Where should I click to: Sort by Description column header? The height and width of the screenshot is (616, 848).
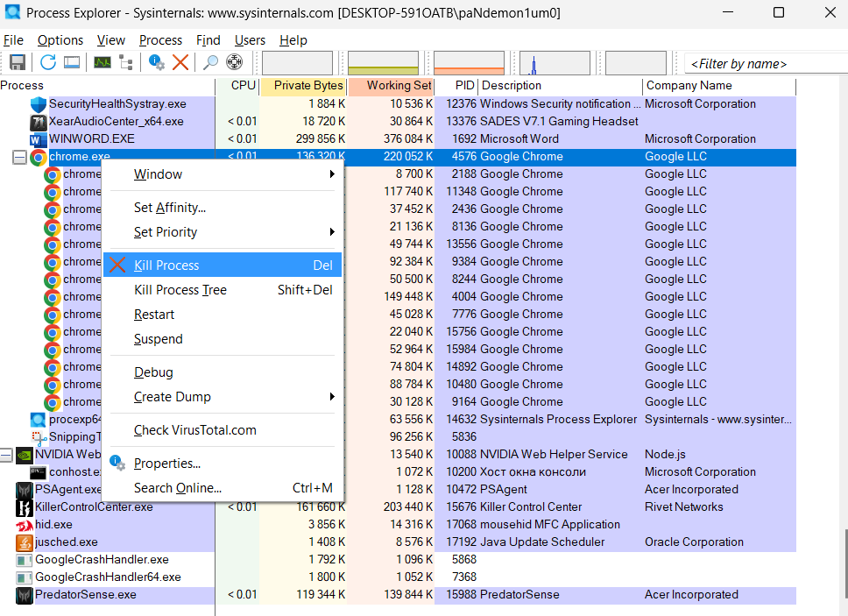[x=561, y=86]
